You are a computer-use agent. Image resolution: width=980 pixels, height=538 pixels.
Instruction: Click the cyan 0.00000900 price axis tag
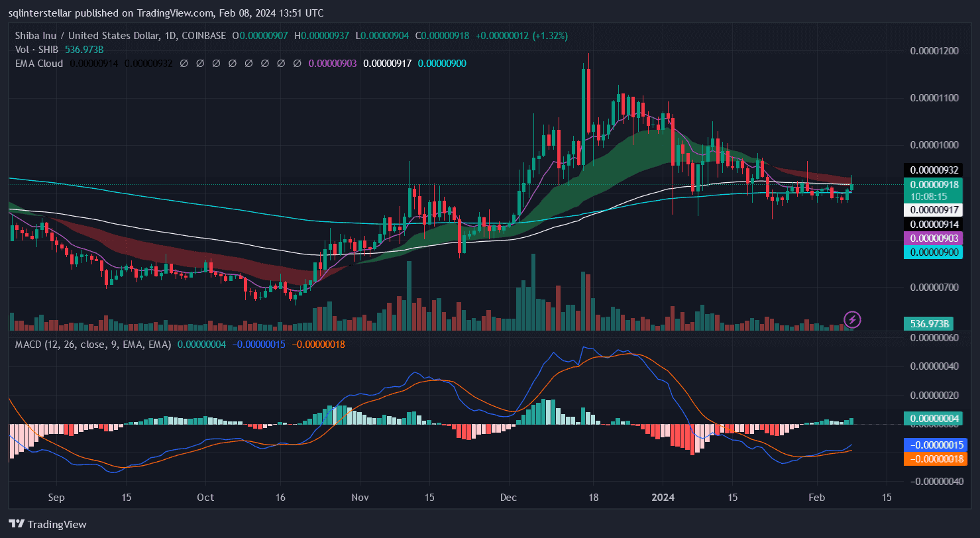click(934, 252)
